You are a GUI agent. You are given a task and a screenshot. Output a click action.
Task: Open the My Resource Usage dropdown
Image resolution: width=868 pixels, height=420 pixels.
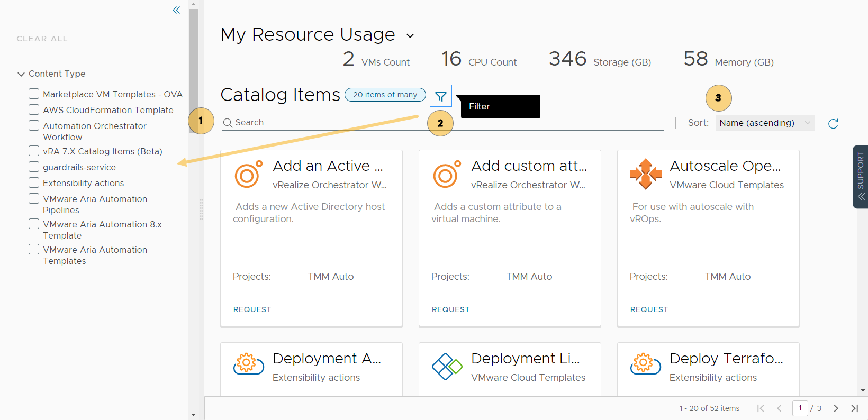(410, 36)
